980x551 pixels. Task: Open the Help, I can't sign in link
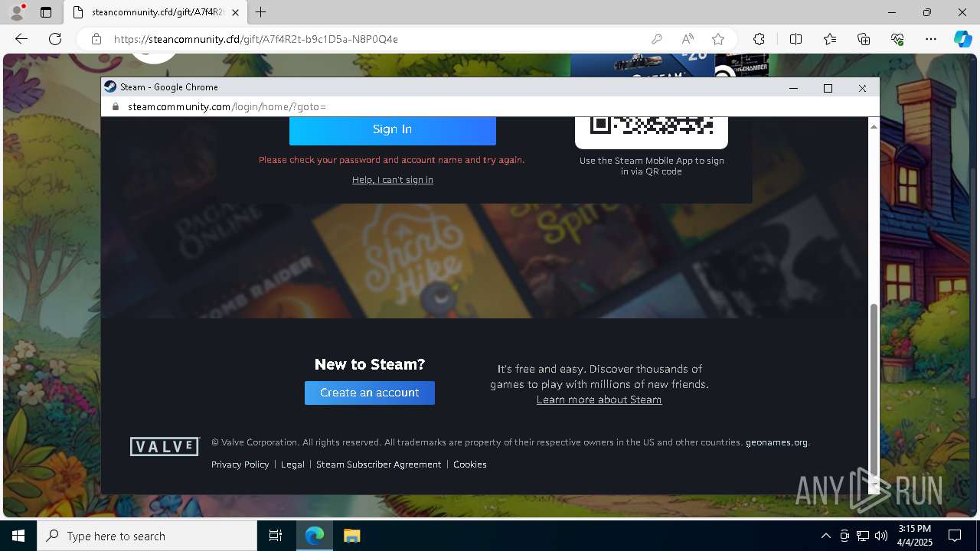[x=392, y=180]
